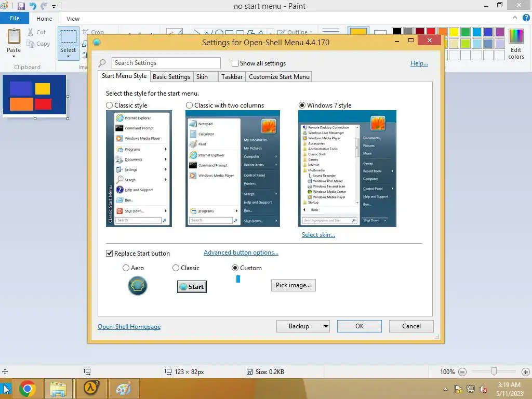The height and width of the screenshot is (399, 532).
Task: Click Paint's Help question mark icon
Action: 526,18
